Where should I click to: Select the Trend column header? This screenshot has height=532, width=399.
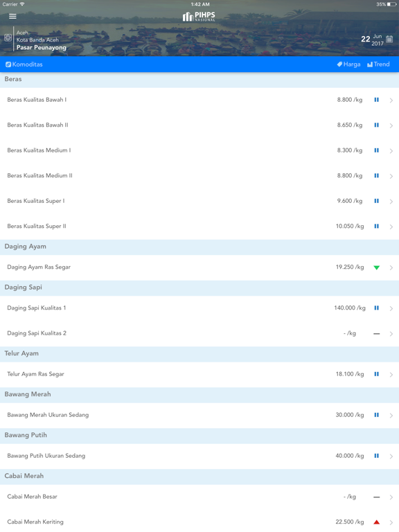[x=378, y=64]
